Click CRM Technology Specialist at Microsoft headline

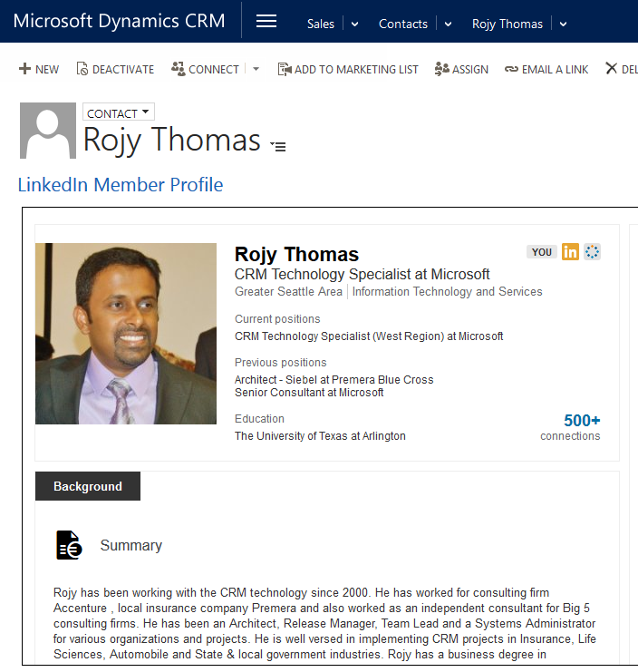tap(362, 274)
